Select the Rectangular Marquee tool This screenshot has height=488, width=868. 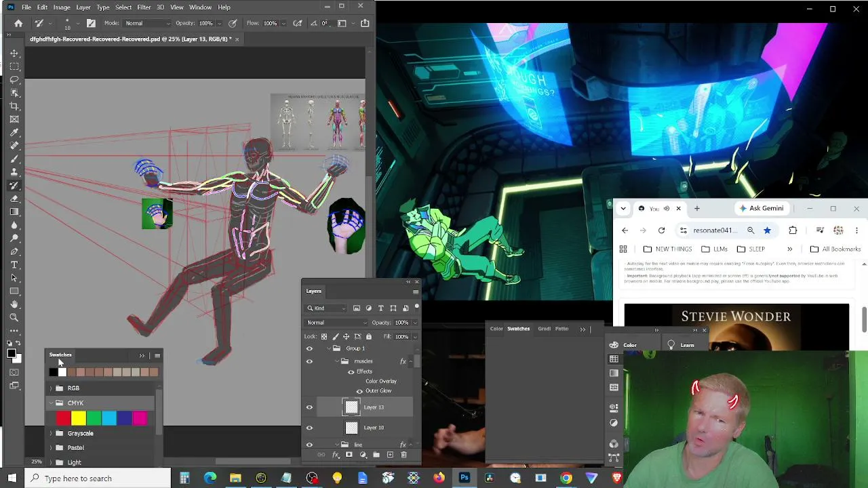click(14, 66)
